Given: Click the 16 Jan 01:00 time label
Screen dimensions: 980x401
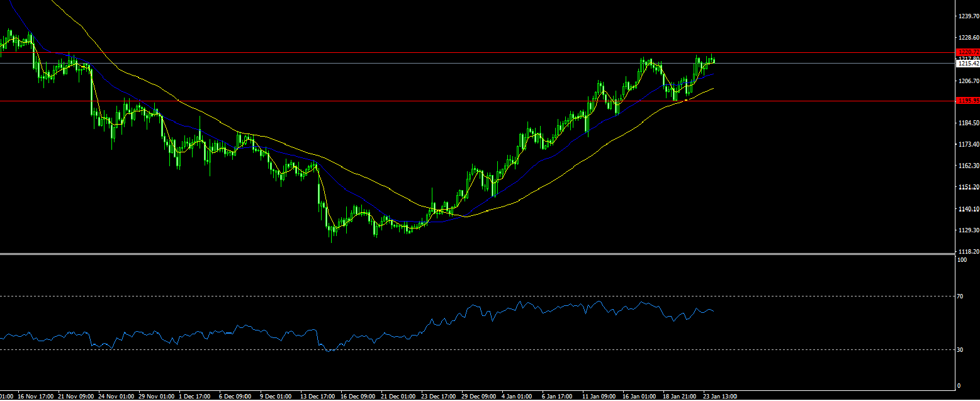Looking at the screenshot, I should 640,397.
